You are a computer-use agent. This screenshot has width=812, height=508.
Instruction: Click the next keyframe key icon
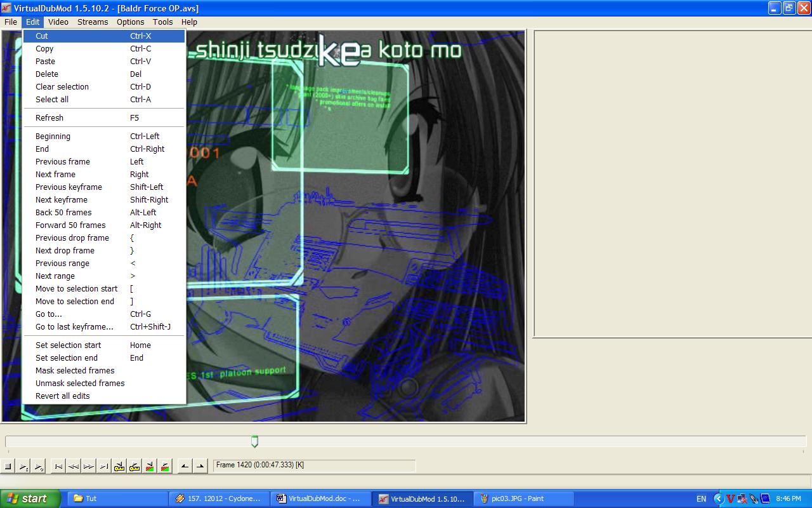click(134, 467)
